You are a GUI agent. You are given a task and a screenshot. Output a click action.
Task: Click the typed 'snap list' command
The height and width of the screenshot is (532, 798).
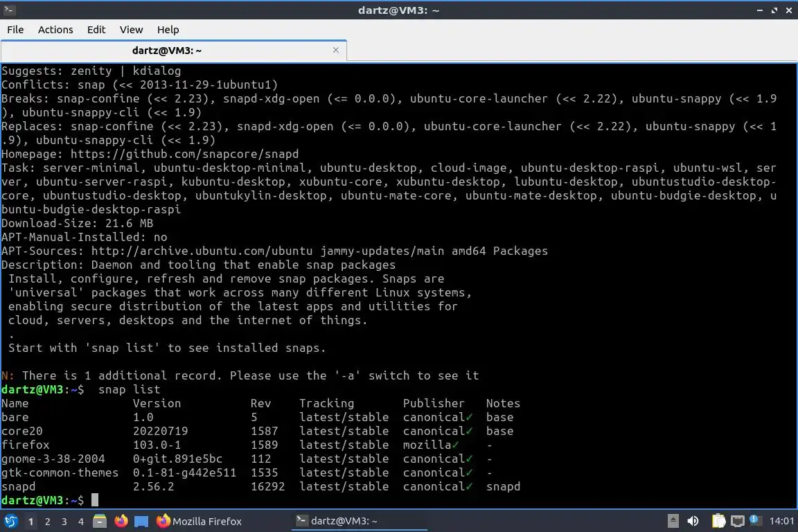click(130, 390)
